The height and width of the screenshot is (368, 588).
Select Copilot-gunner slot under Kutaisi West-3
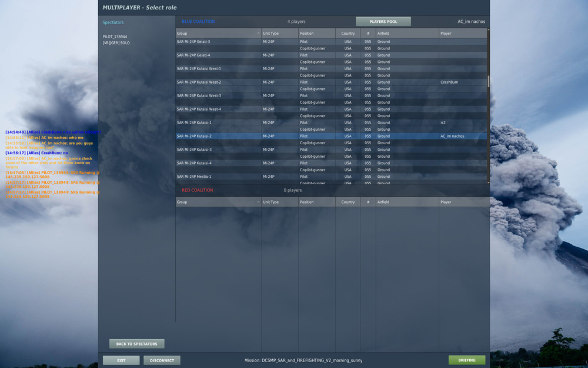[x=331, y=102]
